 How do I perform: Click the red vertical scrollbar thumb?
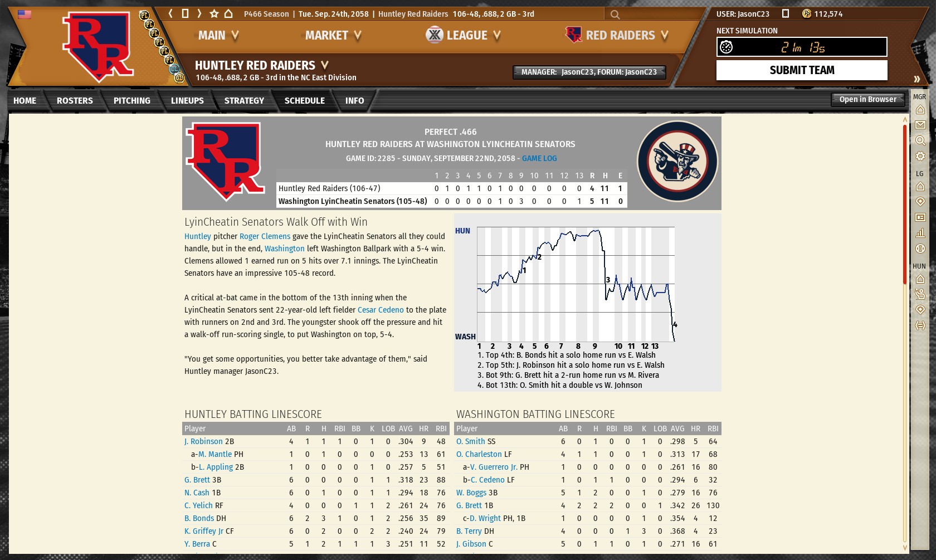(x=905, y=204)
